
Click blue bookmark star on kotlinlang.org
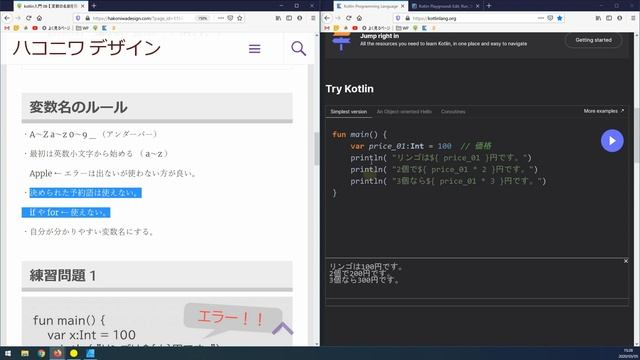tap(560, 18)
